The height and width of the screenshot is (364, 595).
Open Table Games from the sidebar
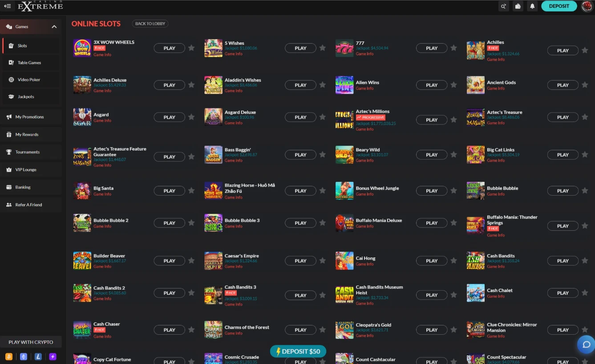(28, 62)
